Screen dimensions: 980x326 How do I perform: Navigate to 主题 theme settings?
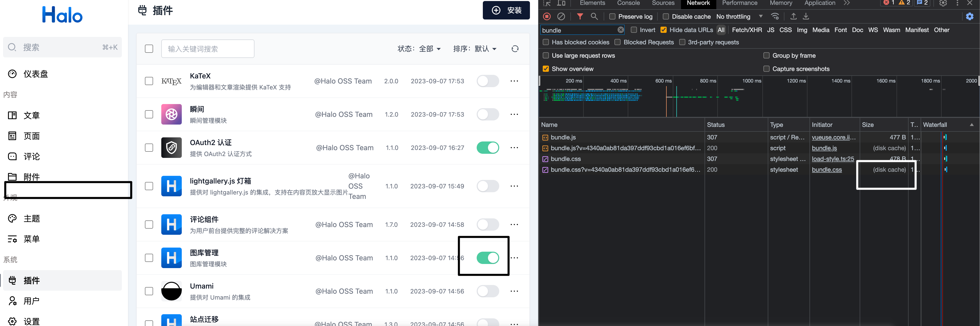coord(31,218)
